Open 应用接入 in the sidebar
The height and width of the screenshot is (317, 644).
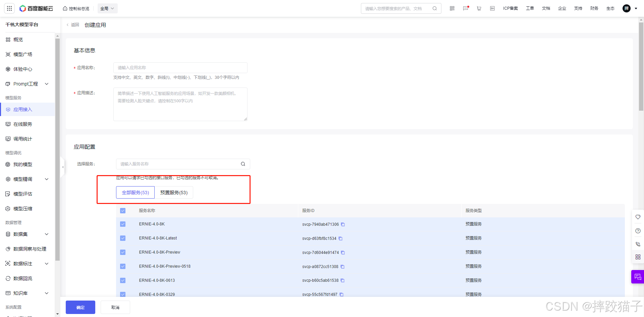28,109
